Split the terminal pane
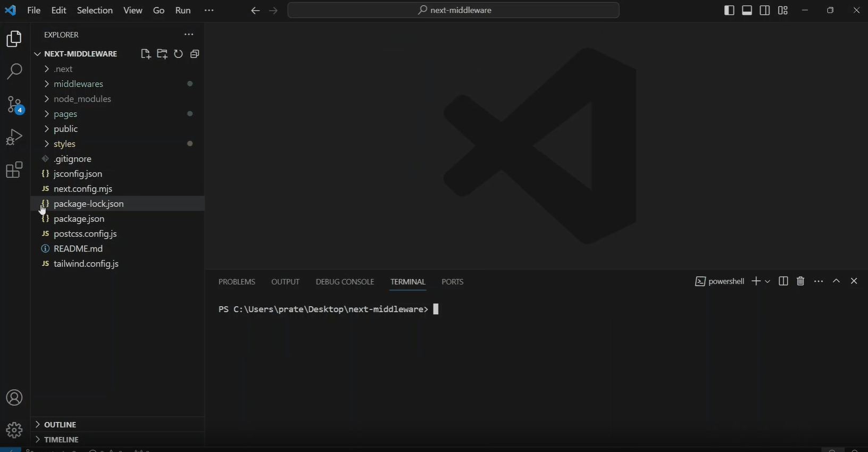 783,281
